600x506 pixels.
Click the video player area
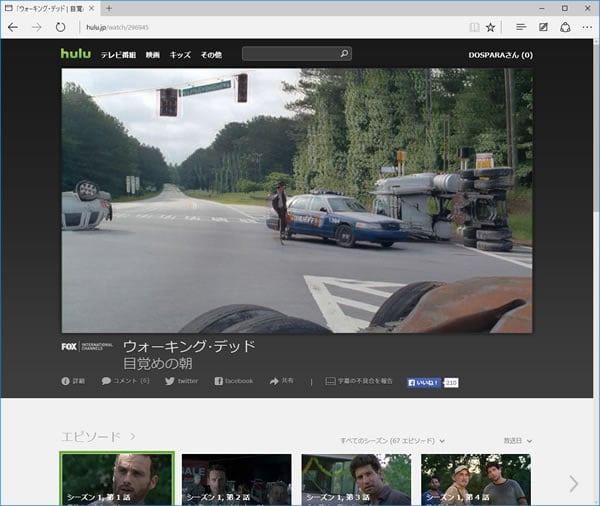[297, 201]
